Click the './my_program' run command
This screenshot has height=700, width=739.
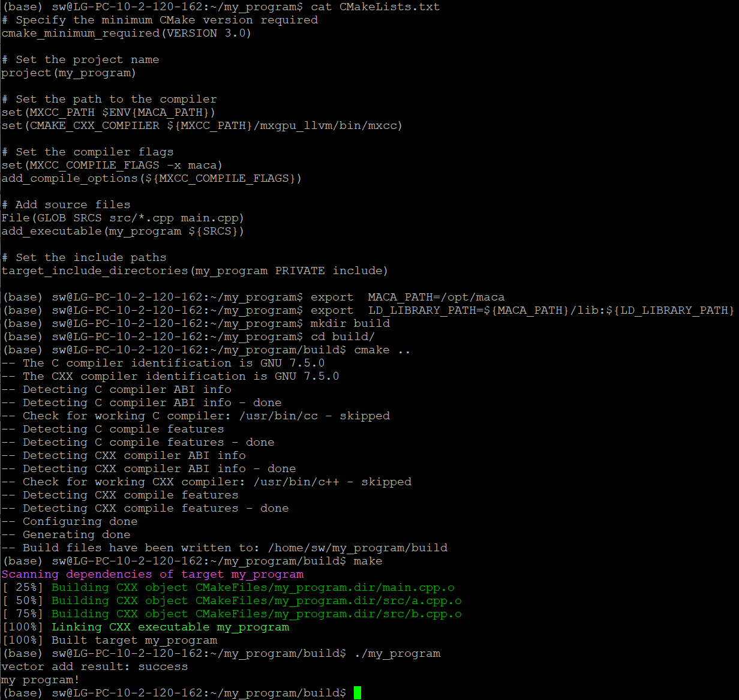[x=397, y=653]
